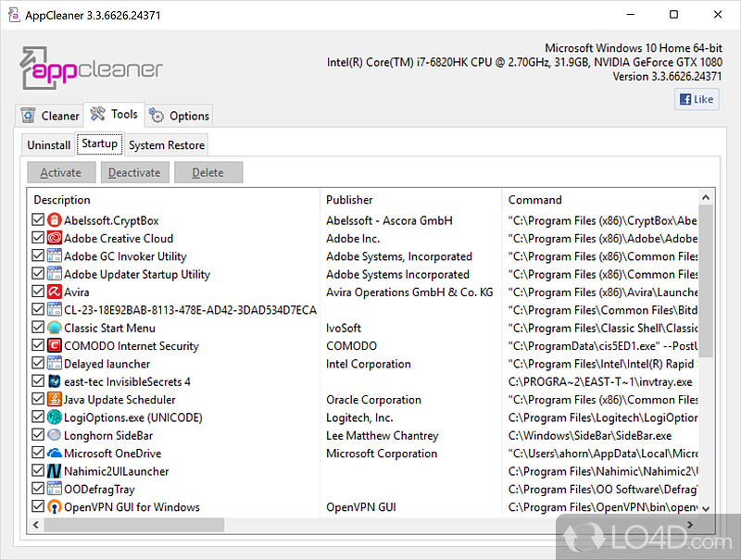Click the LogiOptions.exe icon
Image resolution: width=741 pixels, height=560 pixels.
[x=54, y=417]
